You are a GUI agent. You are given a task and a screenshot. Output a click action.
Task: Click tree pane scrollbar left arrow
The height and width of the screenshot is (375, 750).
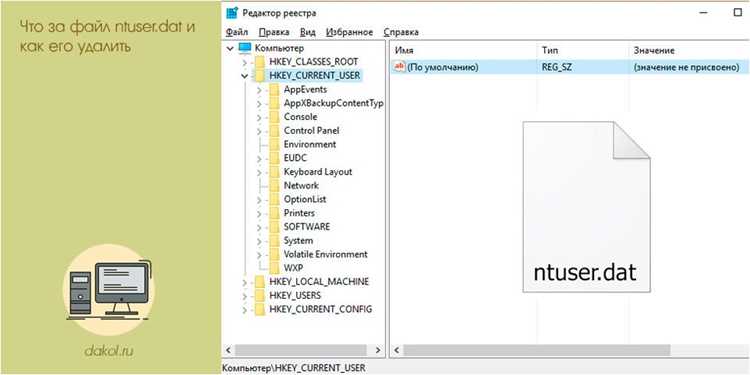tap(229, 350)
